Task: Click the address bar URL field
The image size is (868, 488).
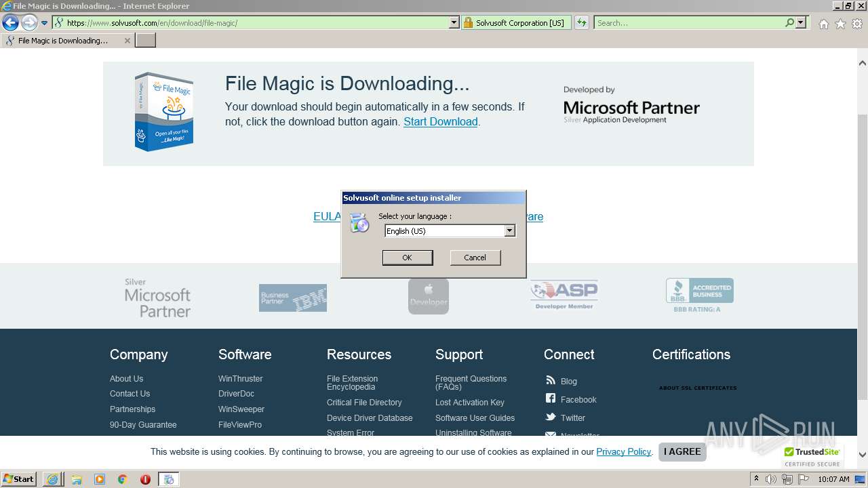Action: [251, 22]
